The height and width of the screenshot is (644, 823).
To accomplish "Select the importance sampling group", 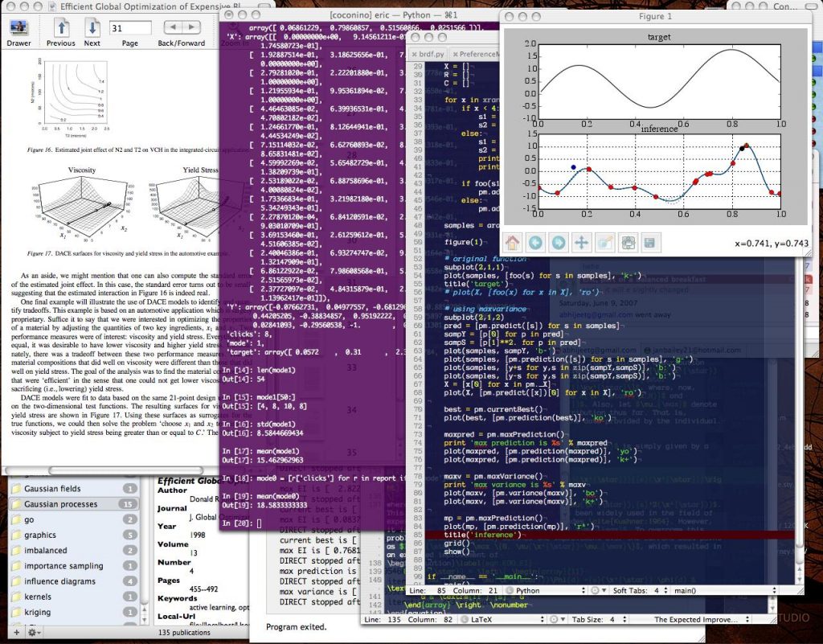I will (74, 566).
